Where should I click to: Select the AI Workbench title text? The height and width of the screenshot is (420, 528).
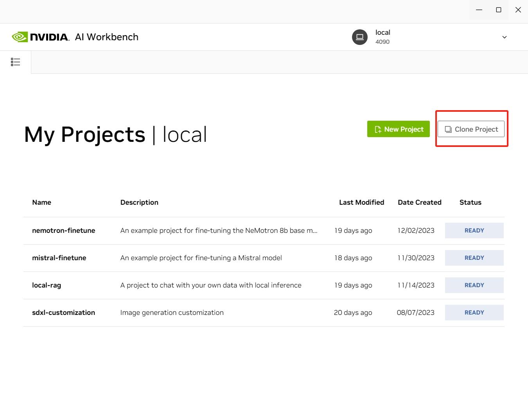pos(106,37)
